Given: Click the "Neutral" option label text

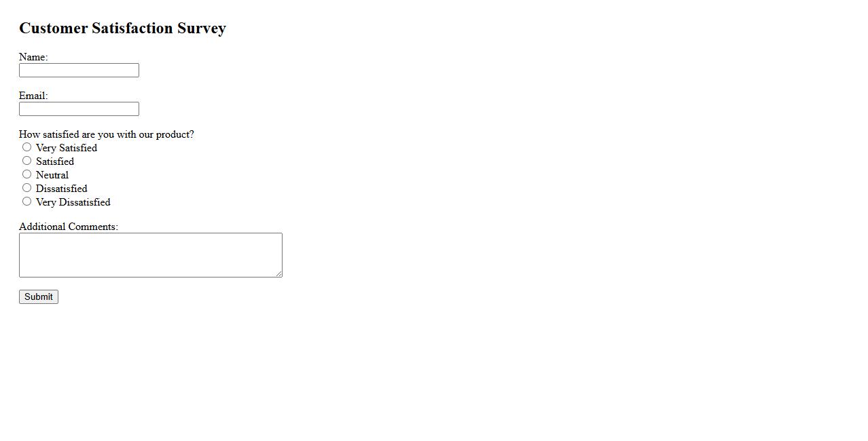Looking at the screenshot, I should pyautogui.click(x=52, y=175).
